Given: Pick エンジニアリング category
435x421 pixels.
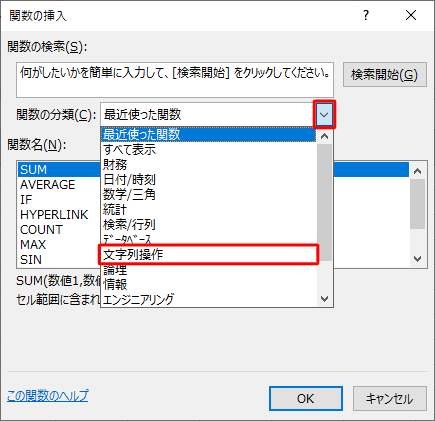Looking at the screenshot, I should pos(208,299).
